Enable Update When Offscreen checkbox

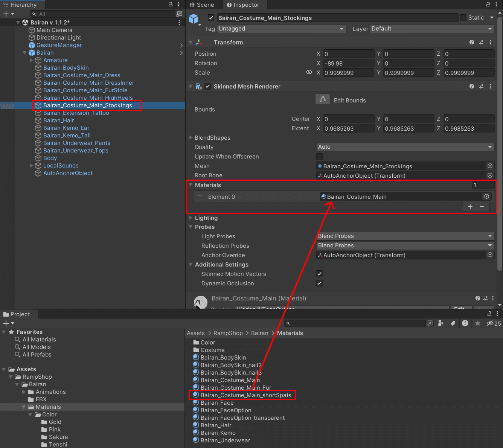point(320,156)
